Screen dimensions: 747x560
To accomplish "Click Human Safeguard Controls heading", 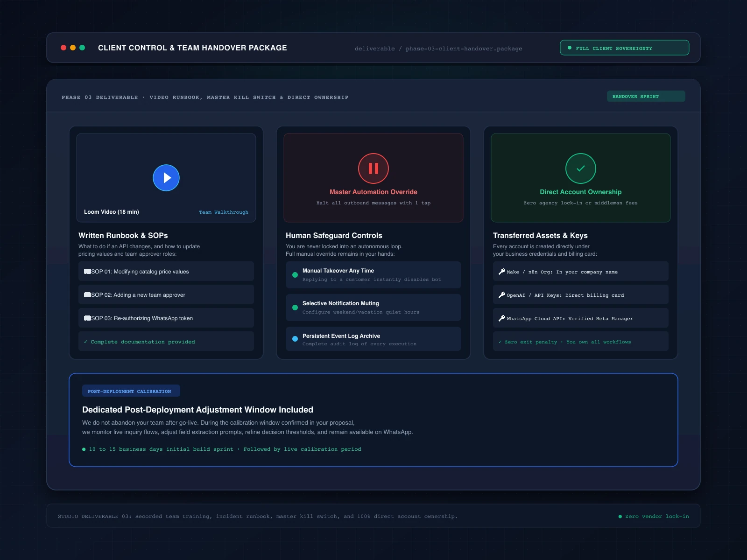I will tap(334, 236).
